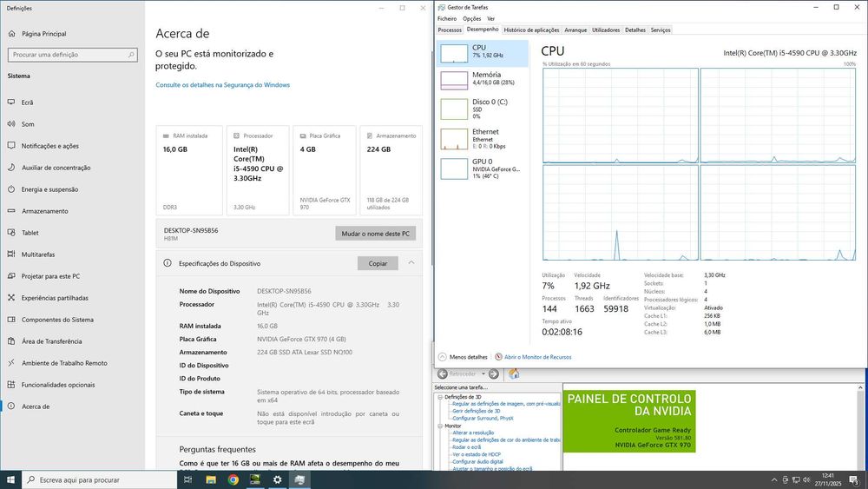The height and width of the screenshot is (489, 868).
Task: Launch Google Chrome from the taskbar
Action: [233, 479]
